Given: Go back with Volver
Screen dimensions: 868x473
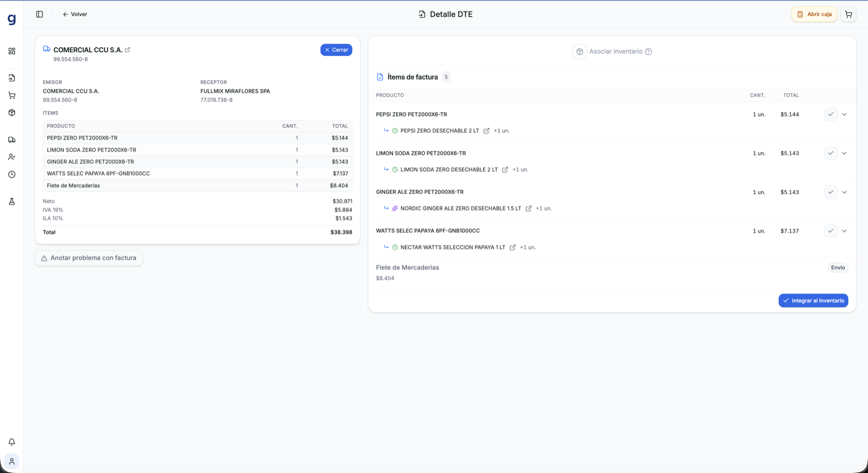Looking at the screenshot, I should 75,14.
